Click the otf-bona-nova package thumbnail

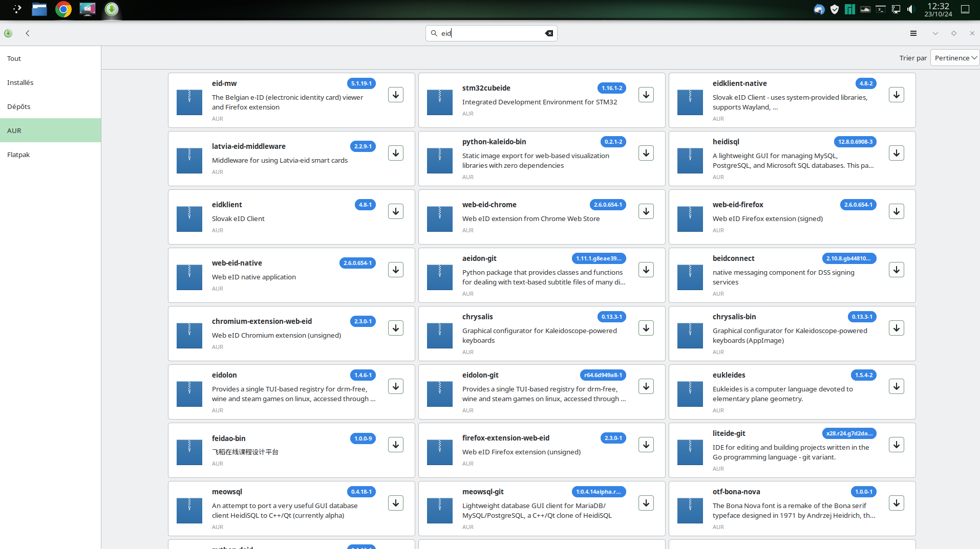pyautogui.click(x=690, y=511)
